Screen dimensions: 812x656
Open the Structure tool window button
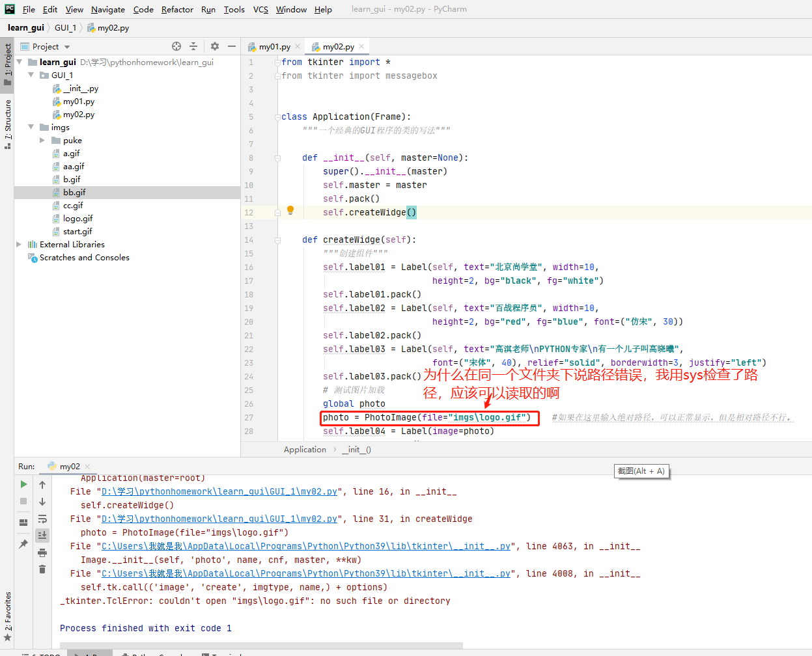tap(8, 124)
